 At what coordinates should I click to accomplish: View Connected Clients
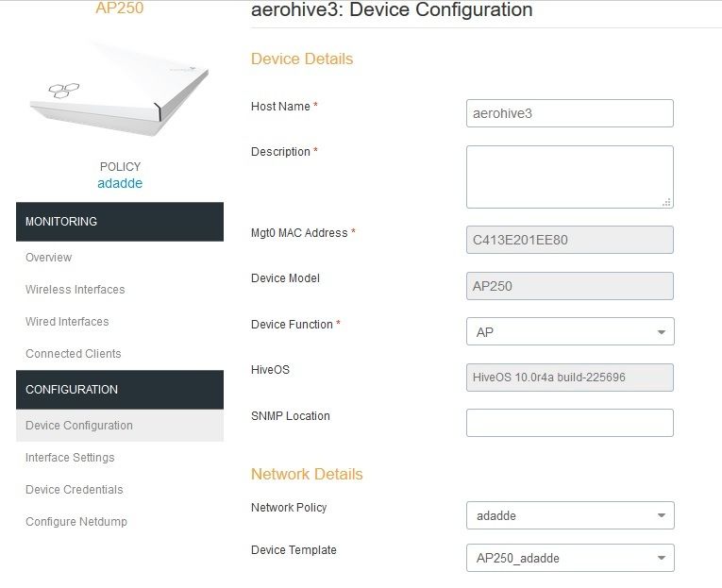pyautogui.click(x=73, y=354)
